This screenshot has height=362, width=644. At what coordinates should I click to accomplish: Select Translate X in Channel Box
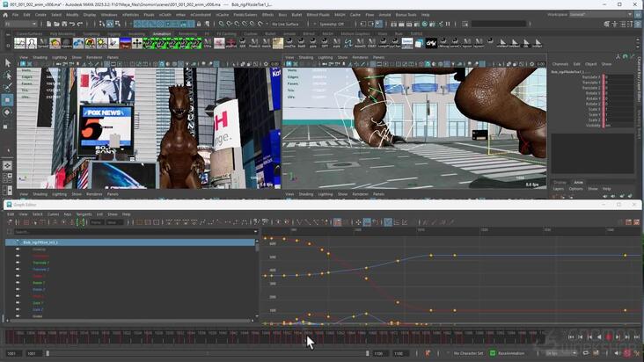[x=590, y=77]
